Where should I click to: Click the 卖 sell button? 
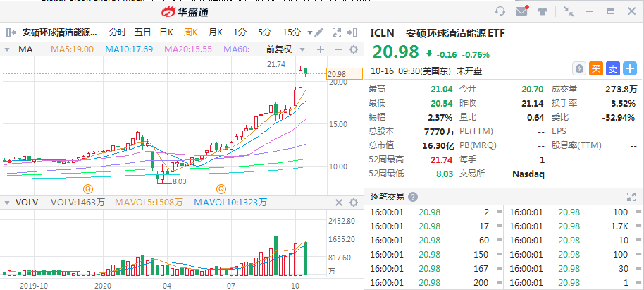pyautogui.click(x=613, y=68)
